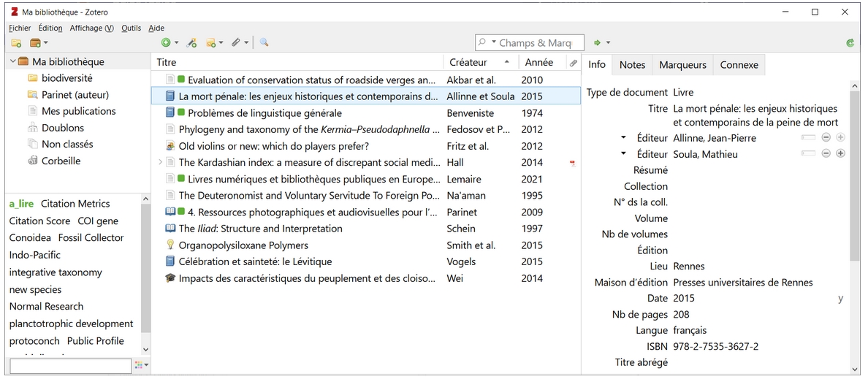Filter by the Citation Metrics tag
Screen dimensions: 868x379
click(75, 204)
